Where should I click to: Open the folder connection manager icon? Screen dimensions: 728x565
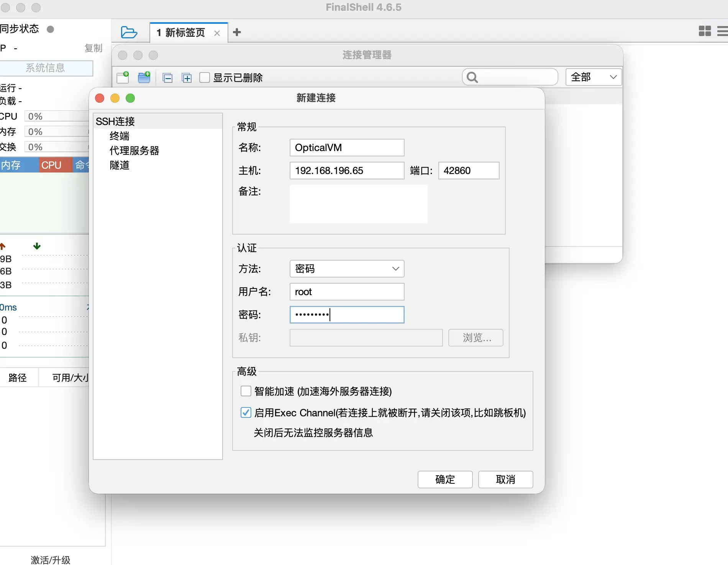point(129,32)
